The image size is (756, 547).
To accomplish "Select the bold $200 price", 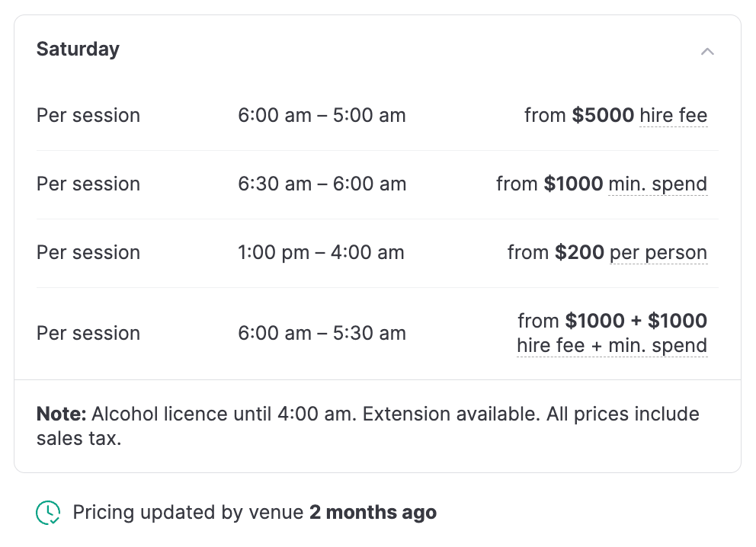I will (579, 253).
